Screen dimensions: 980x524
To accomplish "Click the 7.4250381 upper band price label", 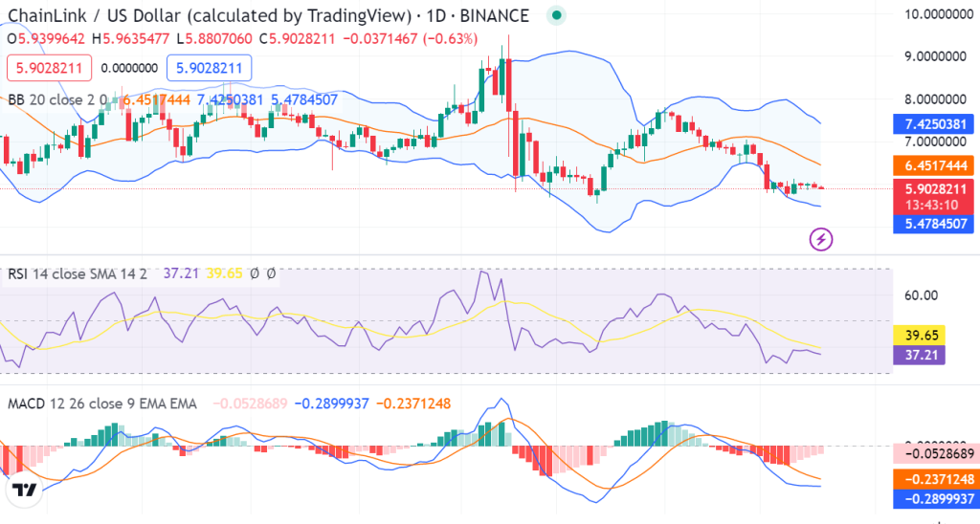I will pyautogui.click(x=933, y=124).
